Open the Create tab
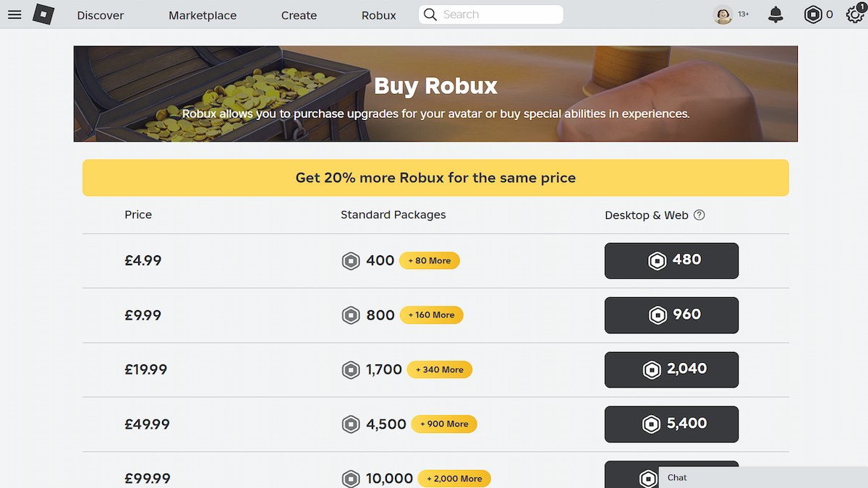Screen dimensions: 868x488 coord(299,14)
